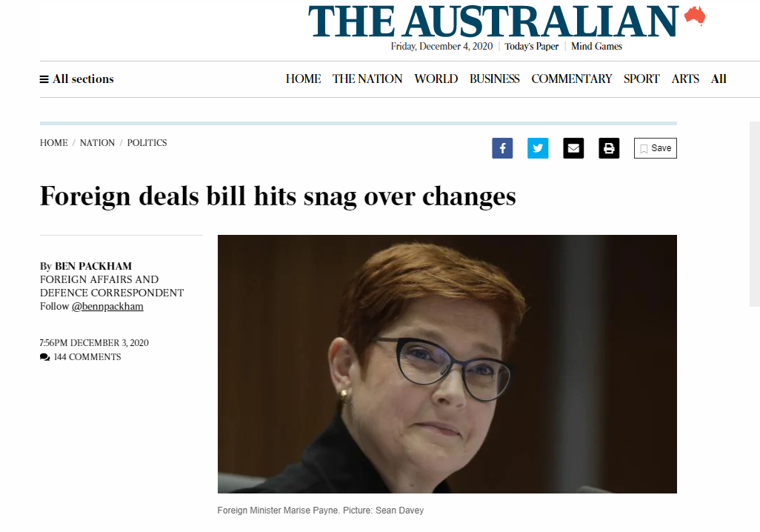Image resolution: width=760 pixels, height=532 pixels.
Task: Go to THE NATION section
Action: 367,79
